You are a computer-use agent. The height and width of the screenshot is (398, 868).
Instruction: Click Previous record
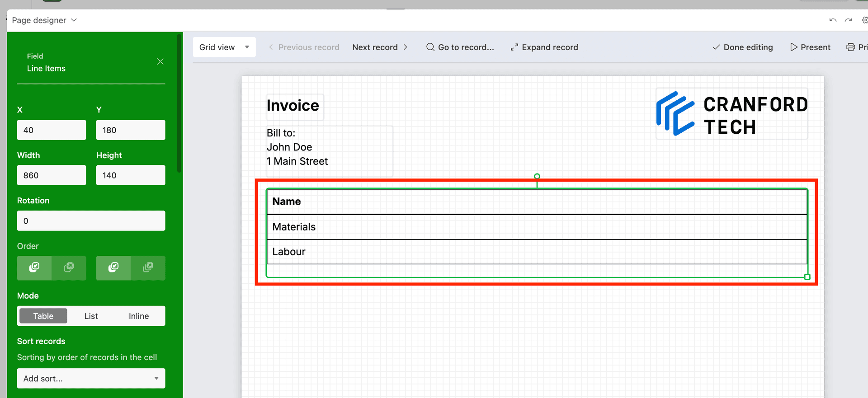(304, 47)
